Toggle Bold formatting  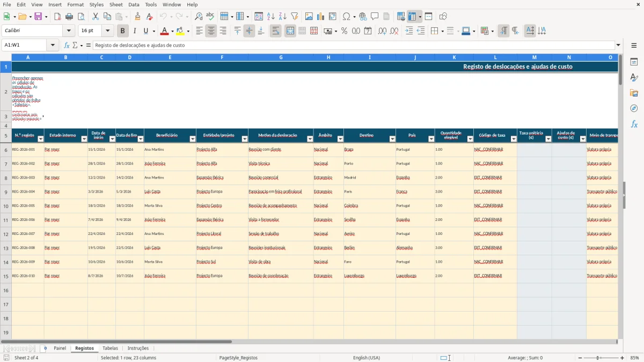pos(123,31)
